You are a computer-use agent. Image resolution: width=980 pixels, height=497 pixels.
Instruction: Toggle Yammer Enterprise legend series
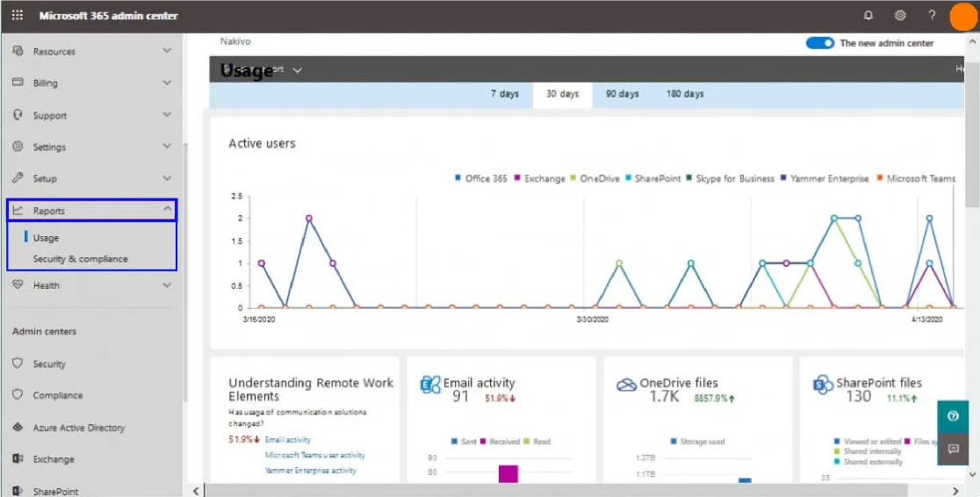[x=824, y=179]
